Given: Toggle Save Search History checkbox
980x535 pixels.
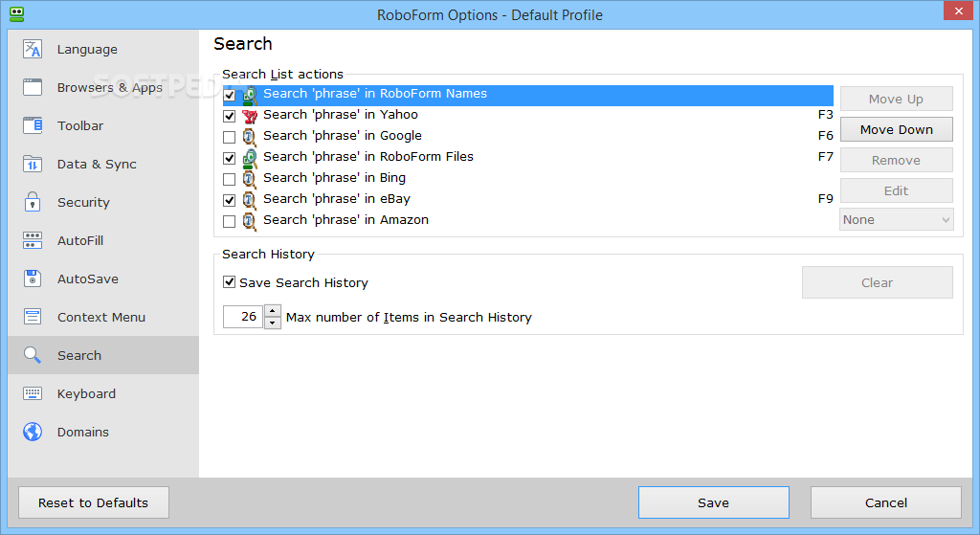Looking at the screenshot, I should 230,282.
